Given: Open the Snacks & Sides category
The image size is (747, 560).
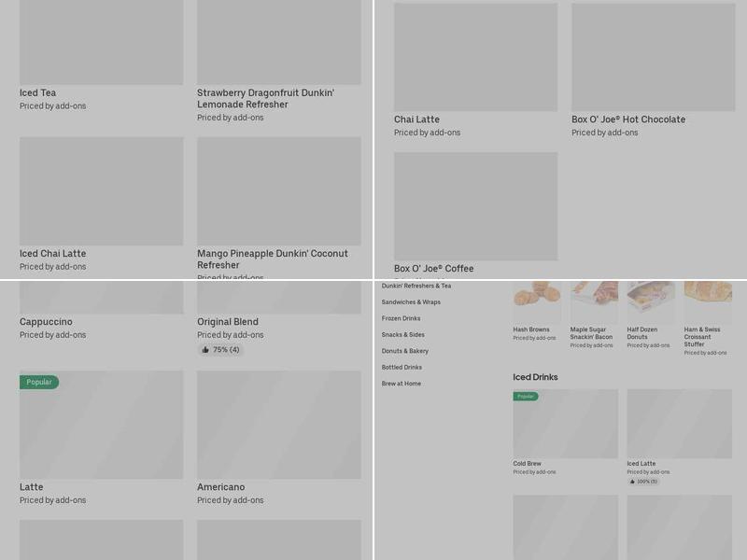Looking at the screenshot, I should click(402, 335).
